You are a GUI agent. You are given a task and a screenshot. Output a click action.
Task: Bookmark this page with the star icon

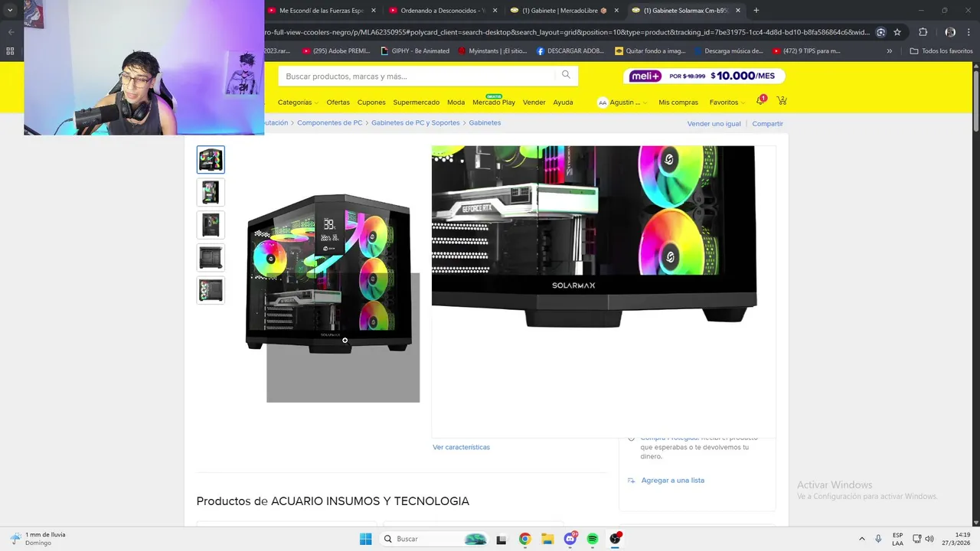click(x=897, y=32)
